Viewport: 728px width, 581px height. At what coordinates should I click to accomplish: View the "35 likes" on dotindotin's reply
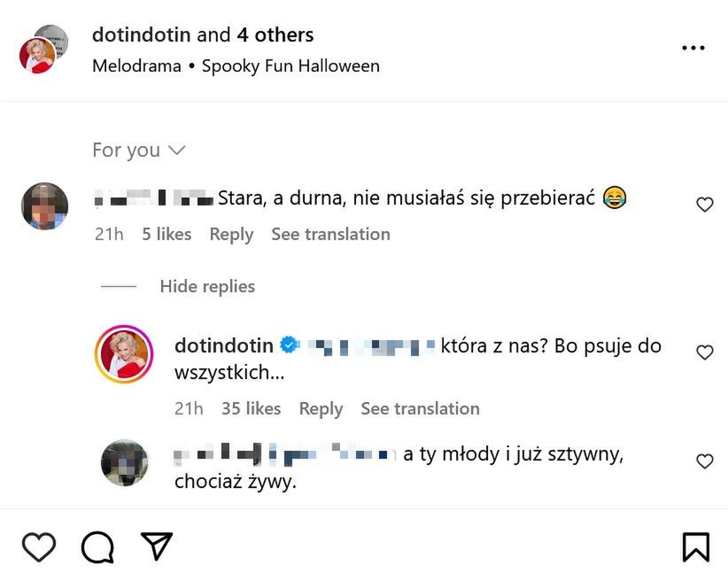[x=251, y=408]
